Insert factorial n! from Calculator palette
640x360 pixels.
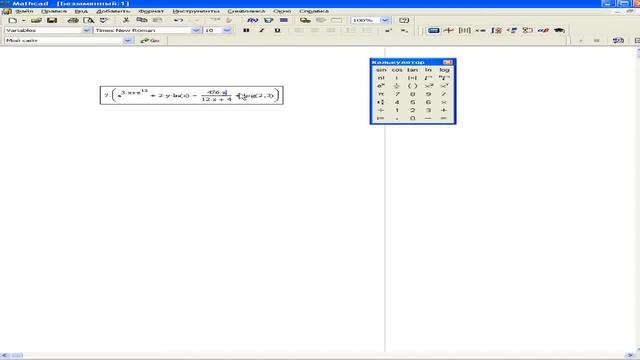click(x=380, y=78)
